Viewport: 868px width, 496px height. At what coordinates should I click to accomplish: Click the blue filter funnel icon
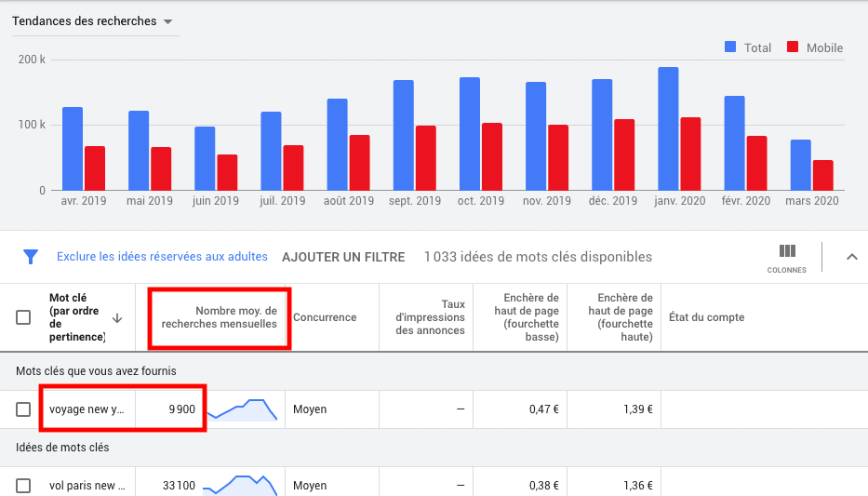[x=31, y=257]
